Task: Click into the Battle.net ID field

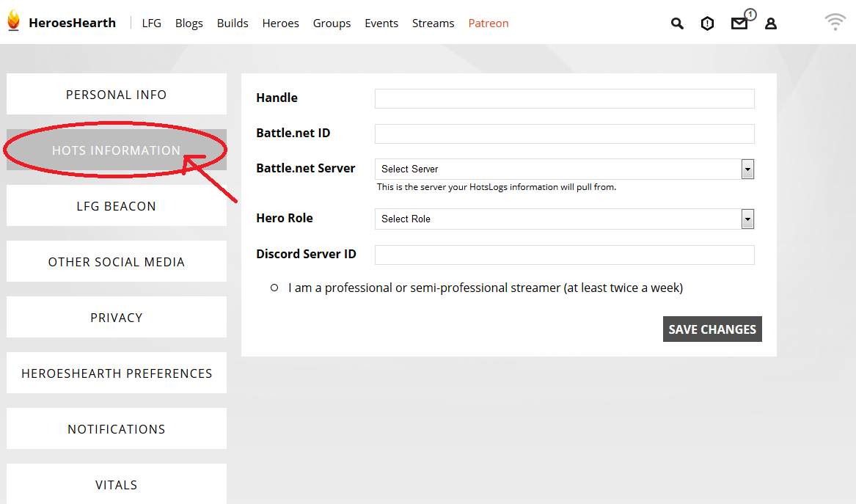Action: pos(565,134)
